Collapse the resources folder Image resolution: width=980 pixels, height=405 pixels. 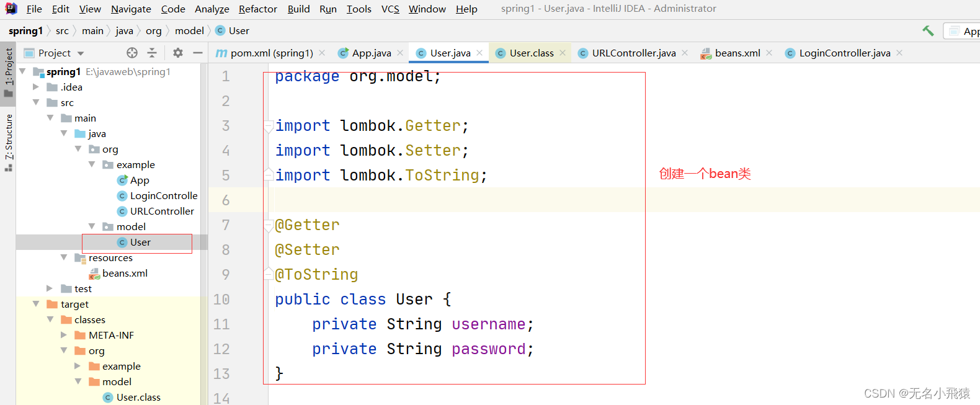(x=65, y=257)
